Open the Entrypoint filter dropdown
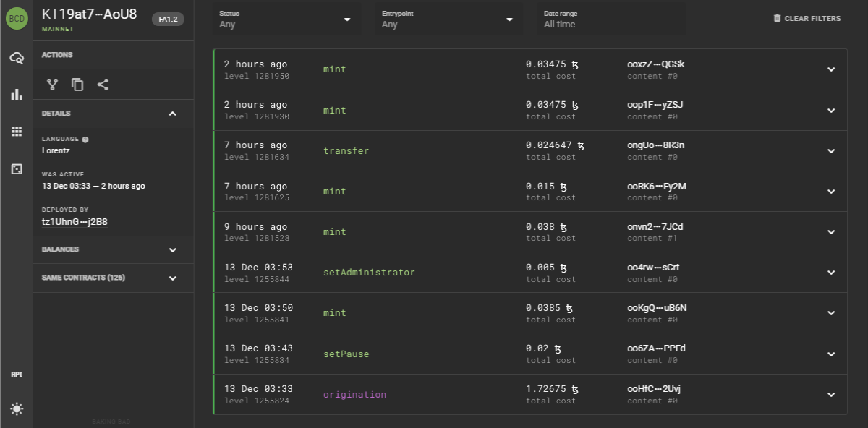 448,20
